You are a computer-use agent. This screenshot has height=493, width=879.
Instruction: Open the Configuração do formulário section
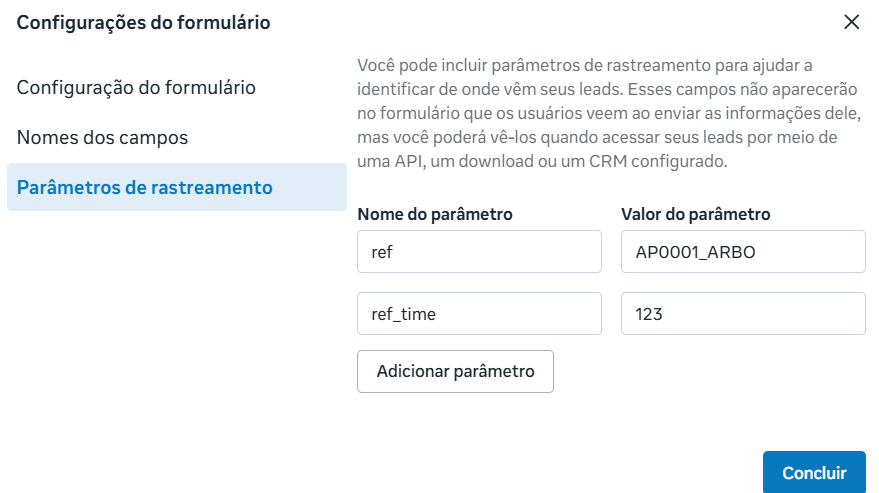click(x=136, y=87)
